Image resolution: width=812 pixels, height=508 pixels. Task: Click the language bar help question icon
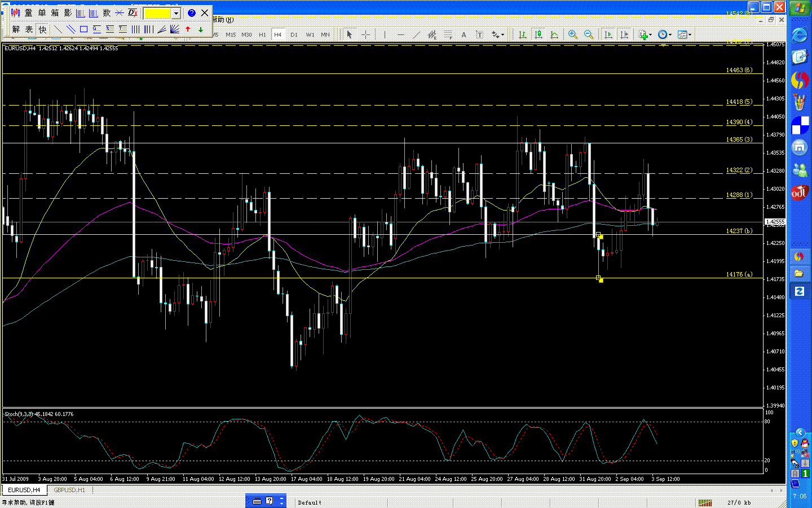pos(270,501)
